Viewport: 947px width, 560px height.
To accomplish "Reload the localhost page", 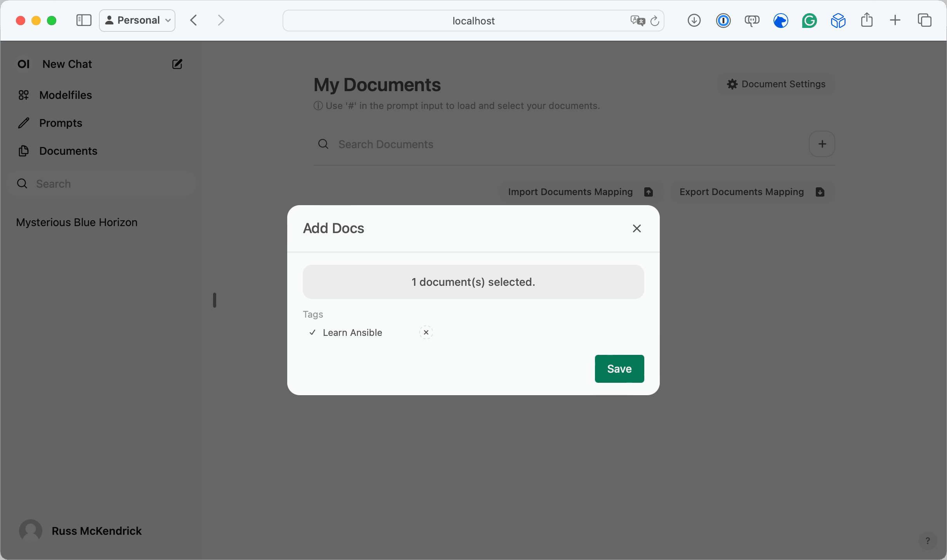I will point(655,21).
